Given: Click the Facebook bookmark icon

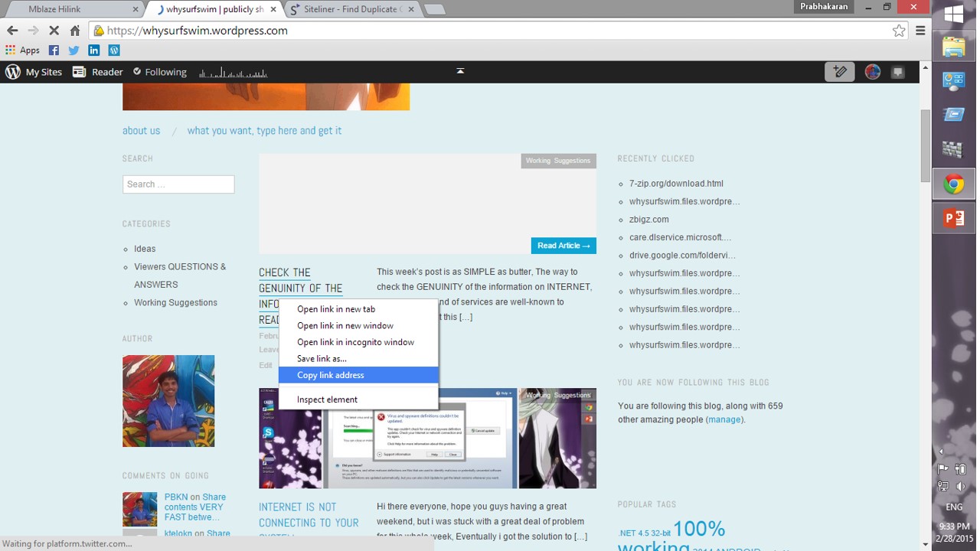Looking at the screenshot, I should (54, 51).
